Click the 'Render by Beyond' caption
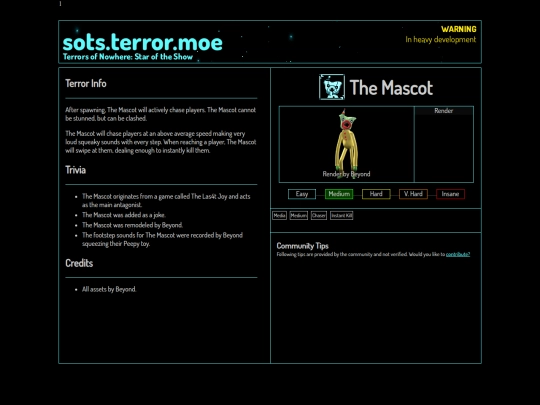540x405 pixels. (346, 174)
